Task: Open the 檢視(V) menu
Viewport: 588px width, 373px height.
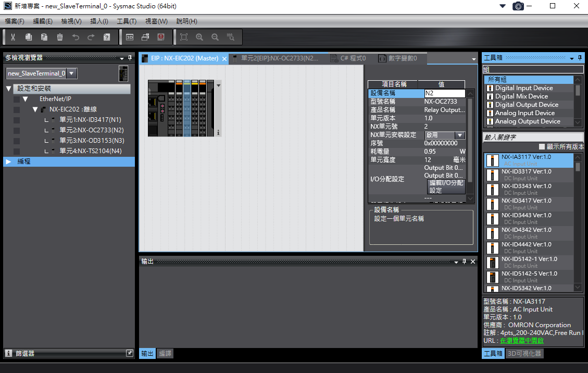Action: click(71, 21)
